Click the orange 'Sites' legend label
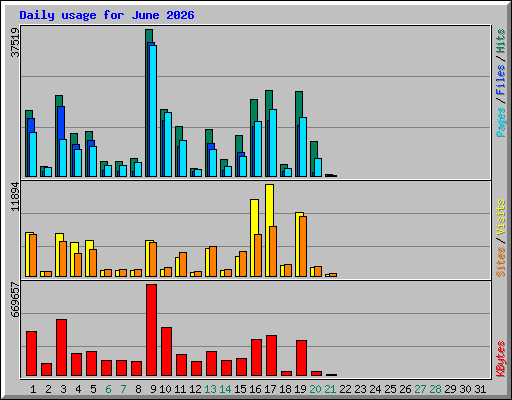 [x=501, y=262]
